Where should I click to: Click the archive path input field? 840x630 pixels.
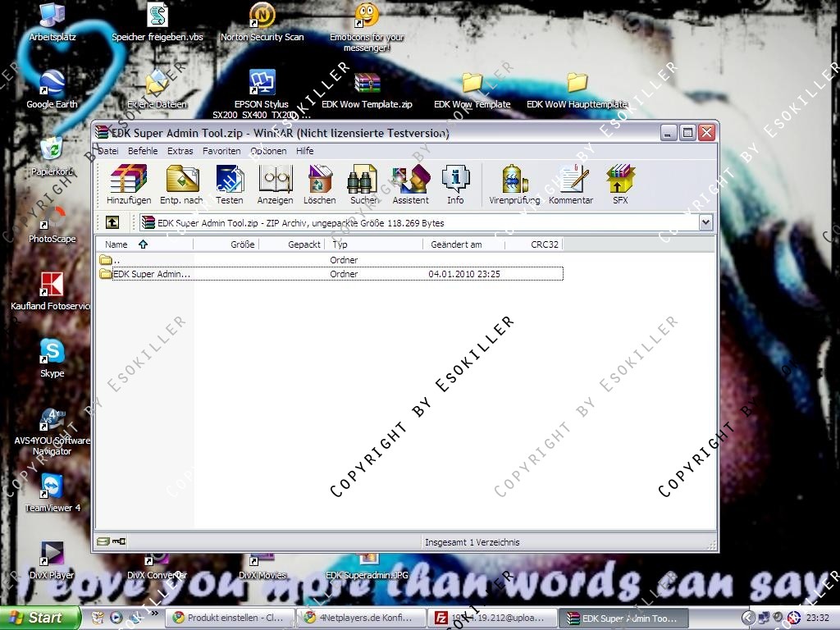(x=419, y=222)
